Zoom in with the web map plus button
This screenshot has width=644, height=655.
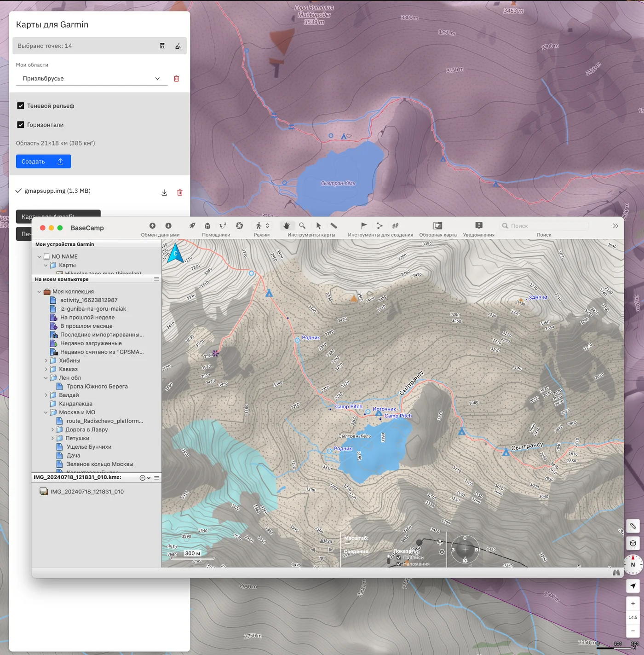(x=633, y=603)
